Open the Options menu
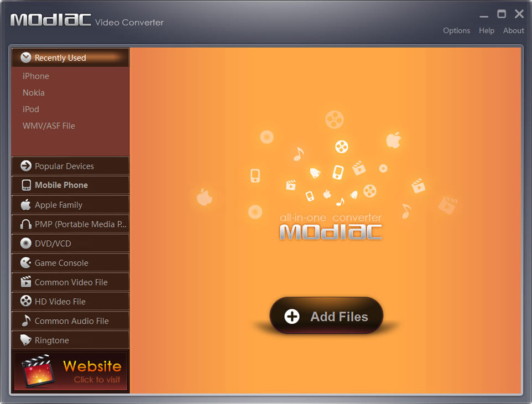 (x=456, y=30)
